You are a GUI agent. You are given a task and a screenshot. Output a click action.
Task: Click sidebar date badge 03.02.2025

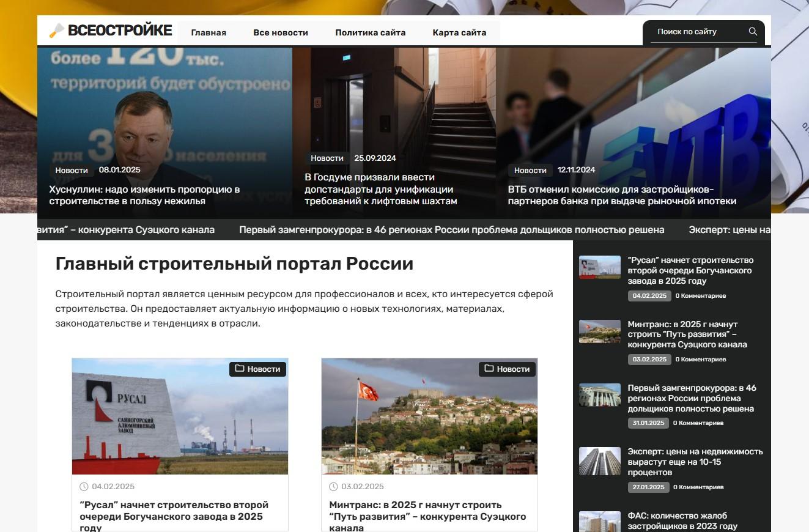(x=649, y=360)
